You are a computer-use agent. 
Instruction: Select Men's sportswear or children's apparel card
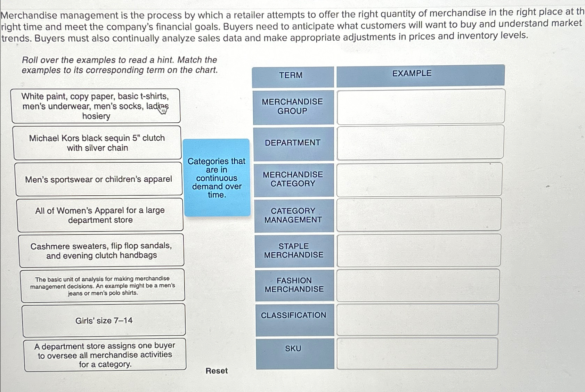[99, 179]
